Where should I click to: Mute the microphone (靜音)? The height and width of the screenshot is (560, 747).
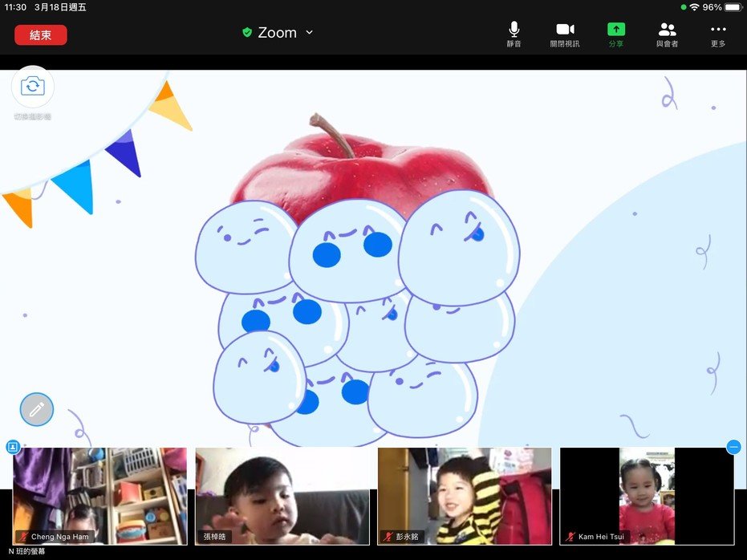(514, 34)
